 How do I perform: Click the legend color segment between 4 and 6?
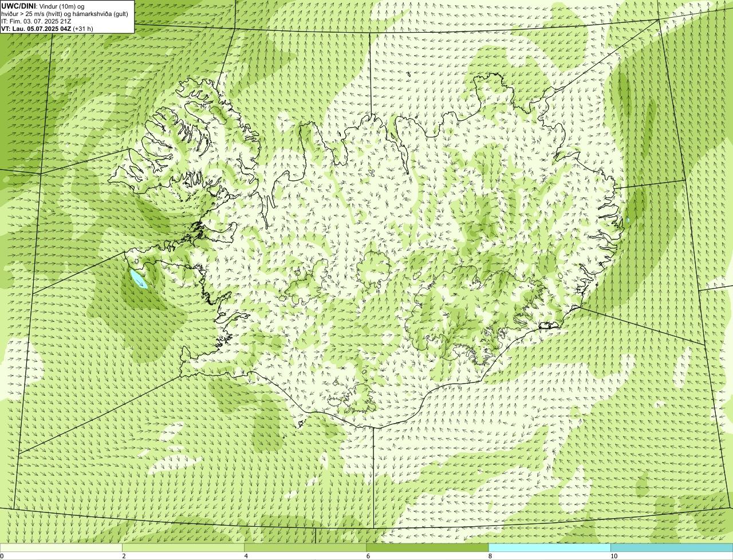pos(305,548)
